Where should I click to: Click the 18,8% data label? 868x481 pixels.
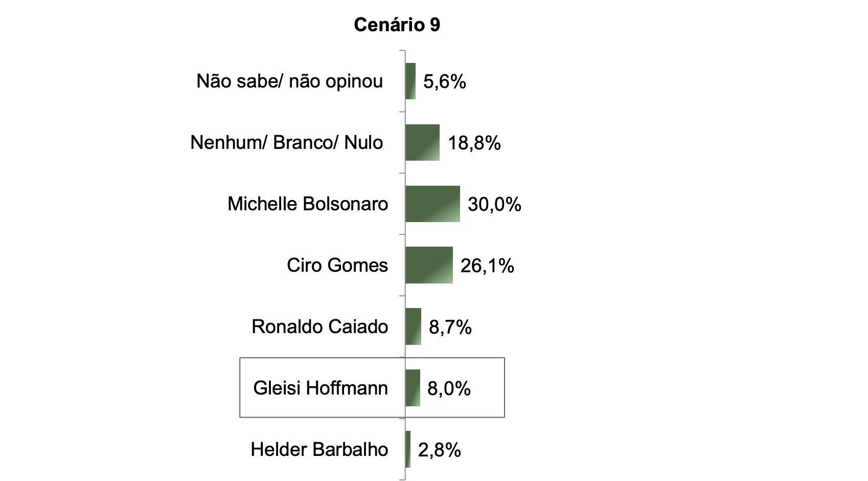tap(474, 143)
